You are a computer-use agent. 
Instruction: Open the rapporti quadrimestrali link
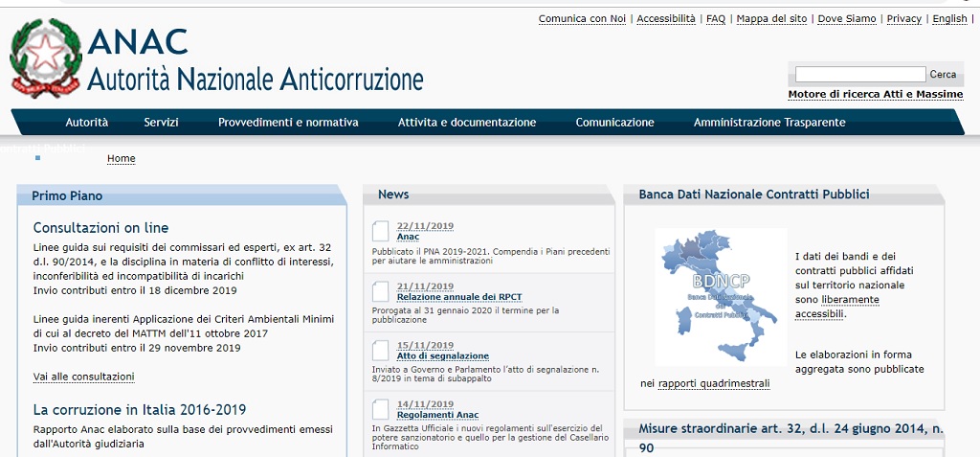pyautogui.click(x=714, y=384)
